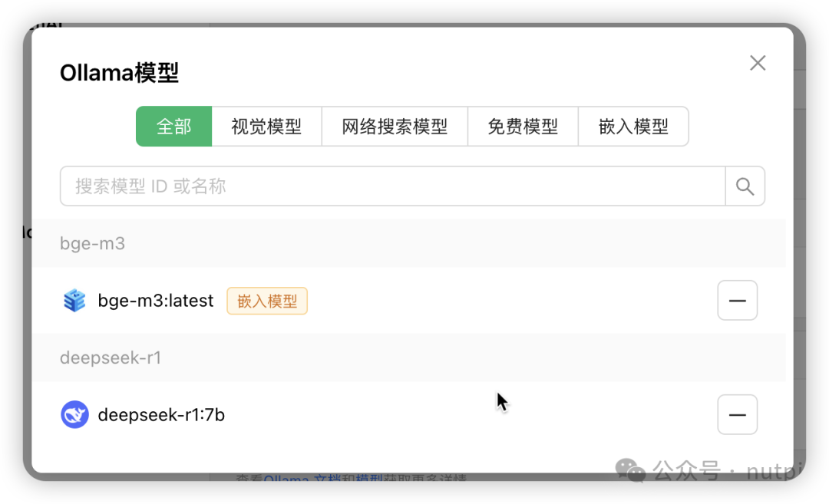Click the DeepSeek whale logo icon
Screen dimensions: 829x504
74,415
